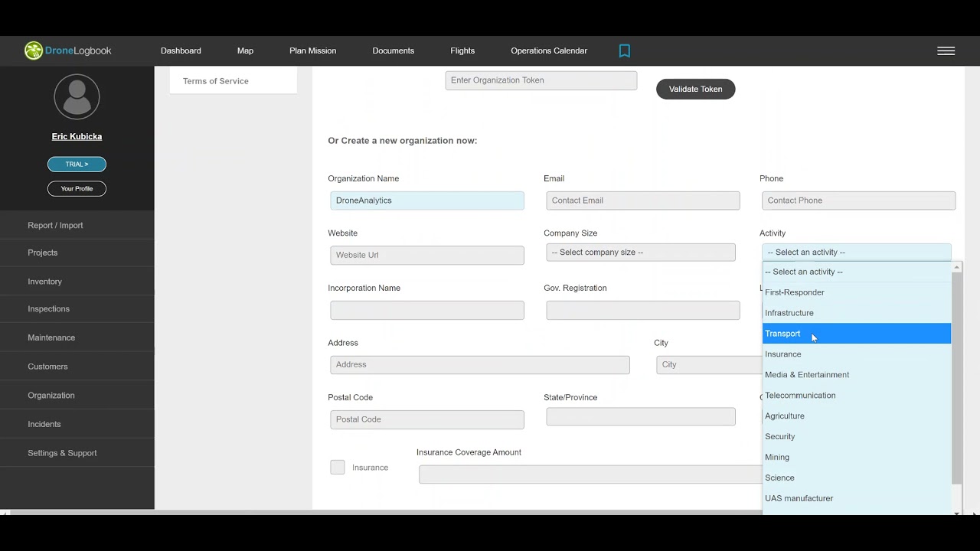
Task: Click the Postal Code input
Action: [x=427, y=419]
